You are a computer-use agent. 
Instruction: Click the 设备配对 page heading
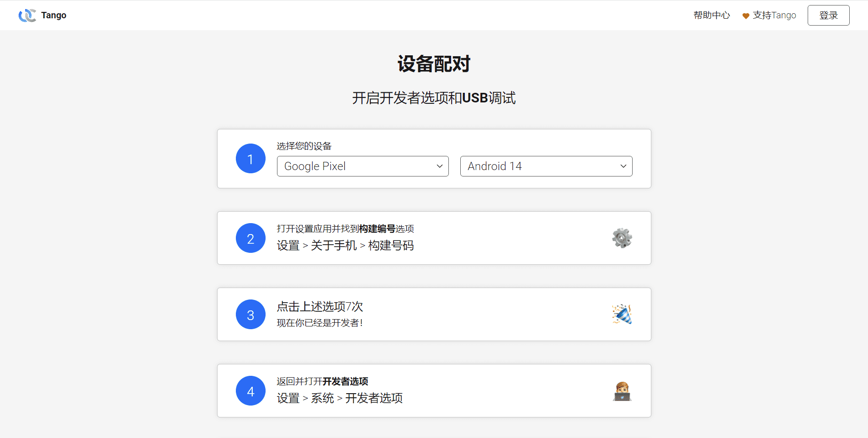pos(434,64)
